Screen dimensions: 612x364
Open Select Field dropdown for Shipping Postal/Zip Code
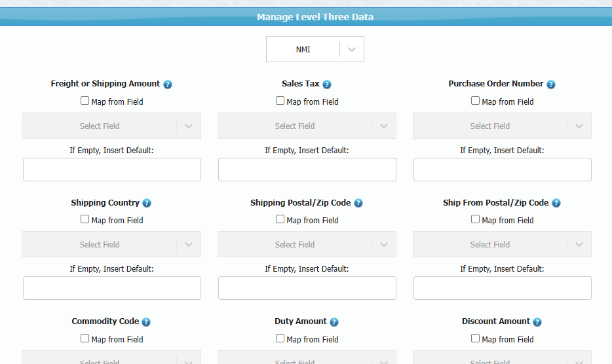(x=307, y=244)
